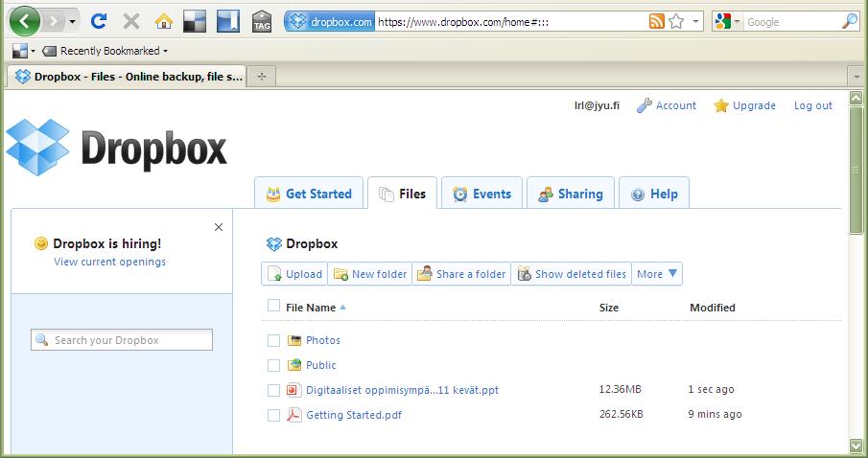Image resolution: width=868 pixels, height=458 pixels.
Task: Bookmark this page with the star icon
Action: click(676, 22)
